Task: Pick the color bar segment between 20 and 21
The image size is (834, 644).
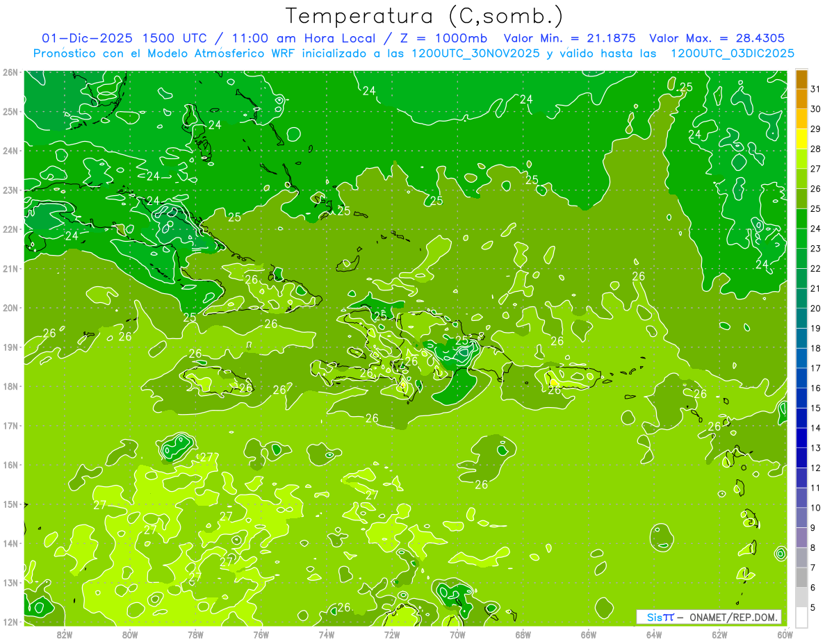Action: [x=801, y=299]
